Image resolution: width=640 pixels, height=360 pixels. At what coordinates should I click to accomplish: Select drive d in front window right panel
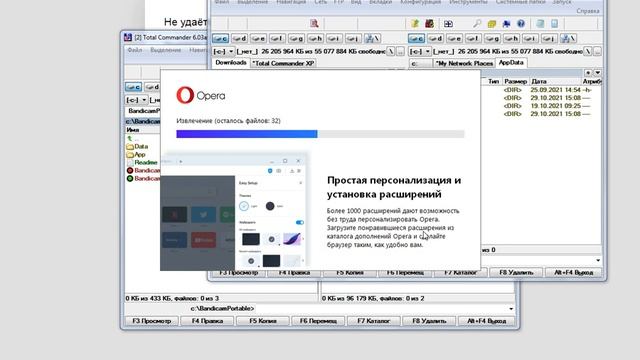pyautogui.click(x=435, y=38)
